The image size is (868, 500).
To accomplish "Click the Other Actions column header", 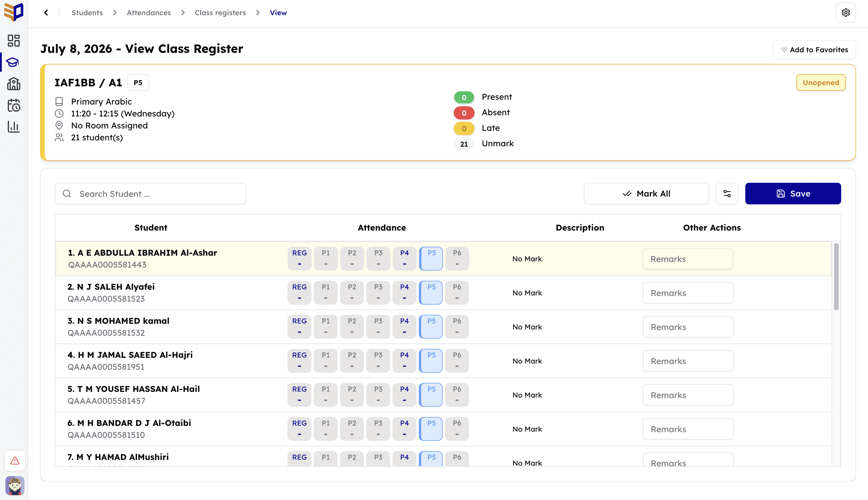I will pos(712,228).
